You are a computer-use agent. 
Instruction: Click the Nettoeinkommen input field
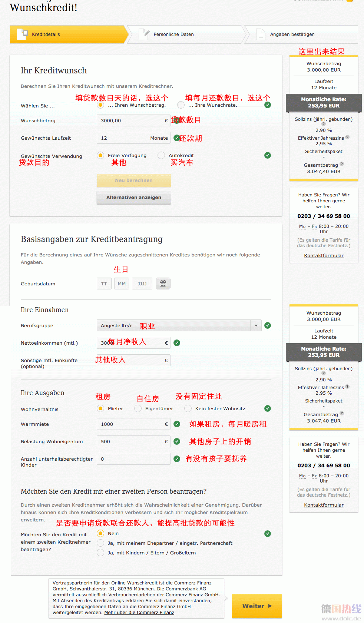point(133,343)
